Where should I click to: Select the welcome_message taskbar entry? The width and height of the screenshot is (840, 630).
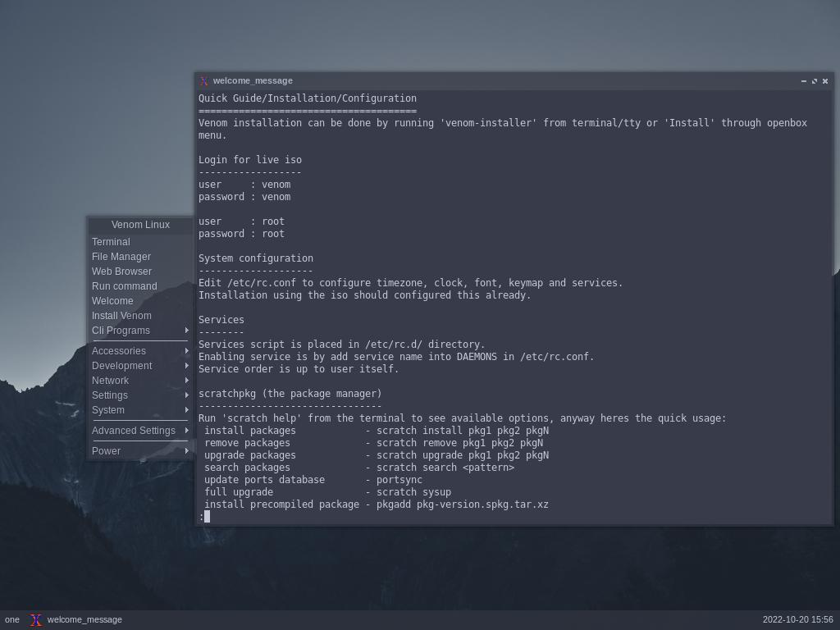76,620
